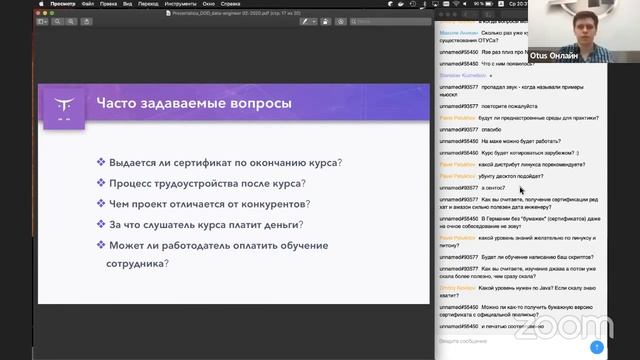This screenshot has height=360, width=640.
Task: Show the markup toolbar icon
Action: click(x=341, y=21)
